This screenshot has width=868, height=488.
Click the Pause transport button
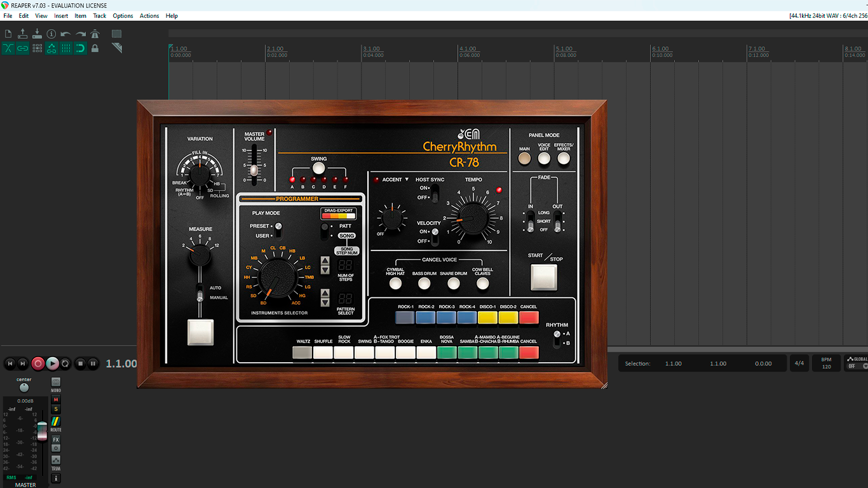tap(93, 363)
